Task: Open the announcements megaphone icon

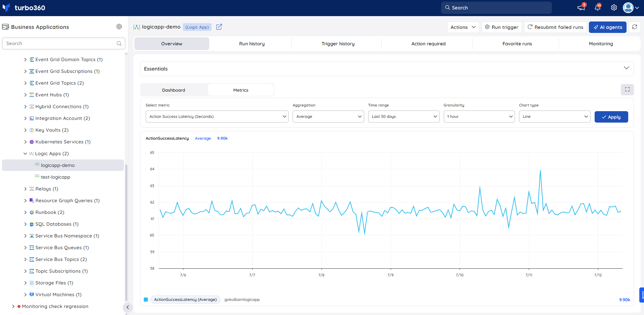Action: [581, 7]
